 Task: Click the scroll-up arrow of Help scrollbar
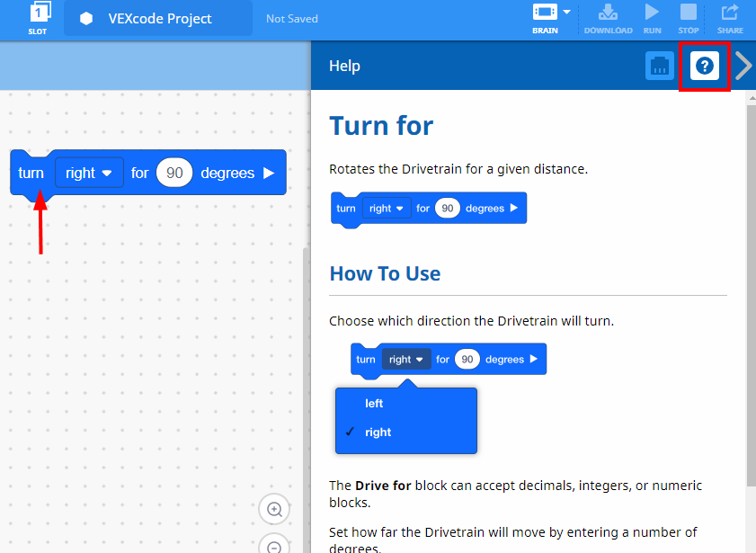pyautogui.click(x=752, y=98)
